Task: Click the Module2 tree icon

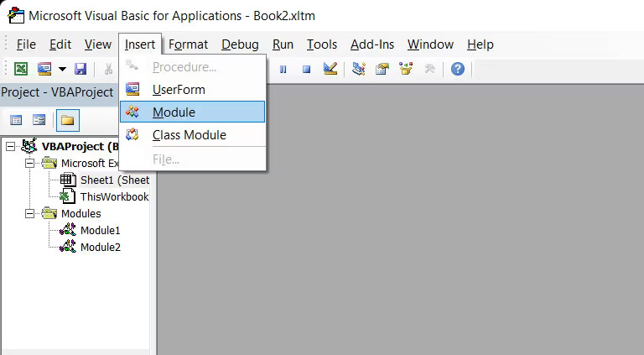Action: (67, 247)
